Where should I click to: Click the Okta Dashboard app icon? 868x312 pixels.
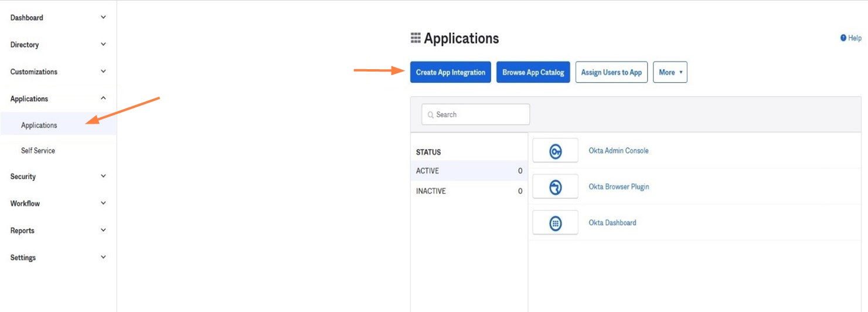(555, 223)
